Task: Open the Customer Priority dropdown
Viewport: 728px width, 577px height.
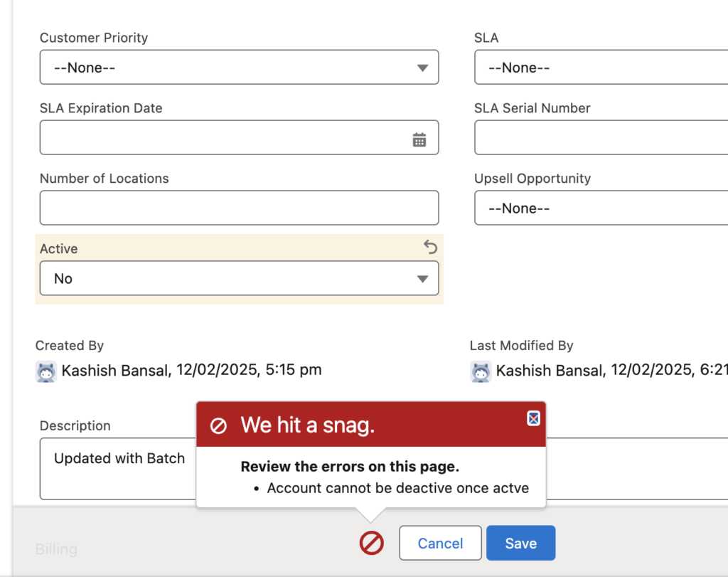Action: (x=239, y=68)
